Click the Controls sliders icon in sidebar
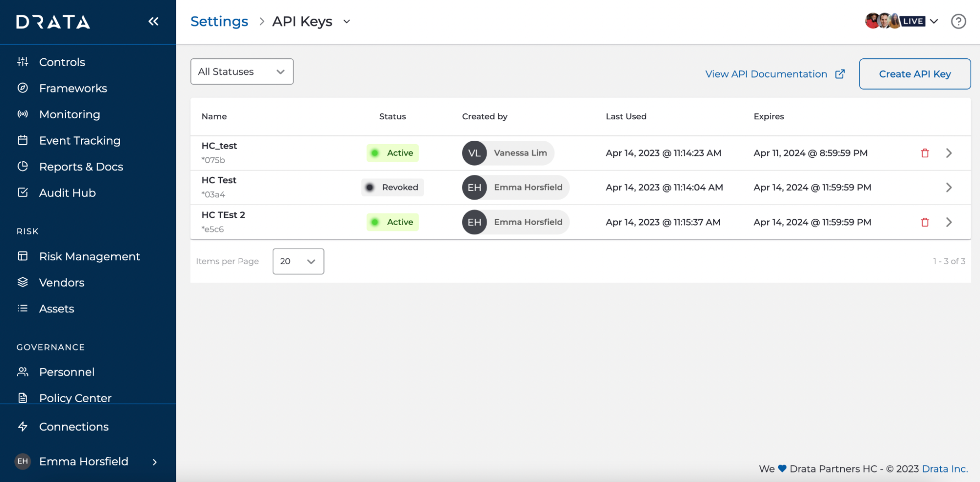Viewport: 980px width, 482px height. pos(23,62)
